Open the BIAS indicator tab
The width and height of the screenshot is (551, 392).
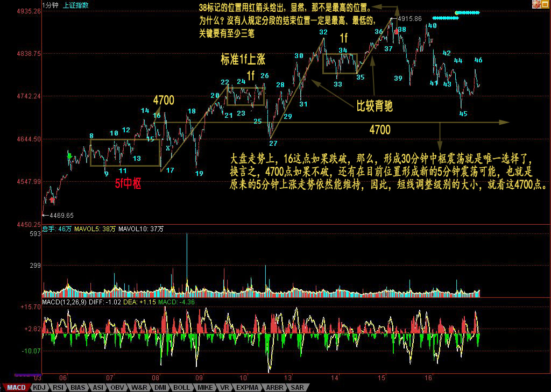pyautogui.click(x=77, y=387)
